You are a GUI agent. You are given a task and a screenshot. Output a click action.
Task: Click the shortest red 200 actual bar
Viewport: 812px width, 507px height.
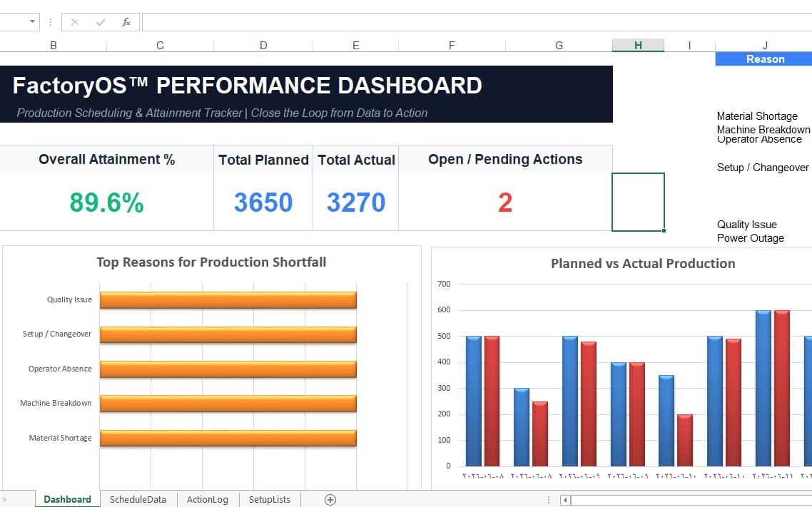coord(685,440)
